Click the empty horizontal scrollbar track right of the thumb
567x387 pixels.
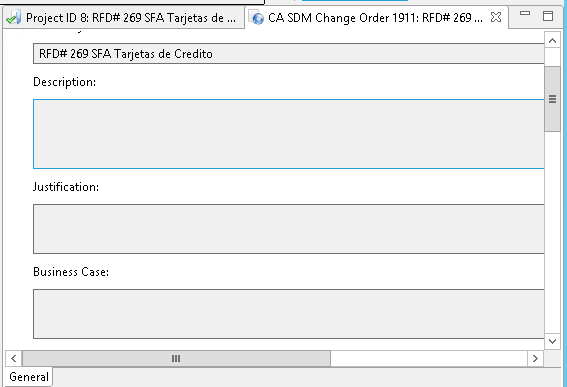pyautogui.click(x=429, y=358)
